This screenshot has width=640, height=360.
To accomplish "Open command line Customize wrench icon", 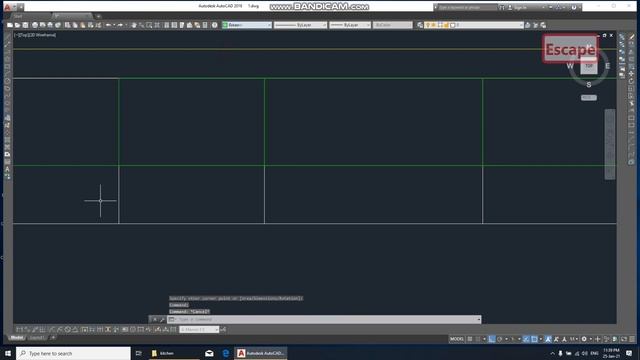I will [162, 320].
